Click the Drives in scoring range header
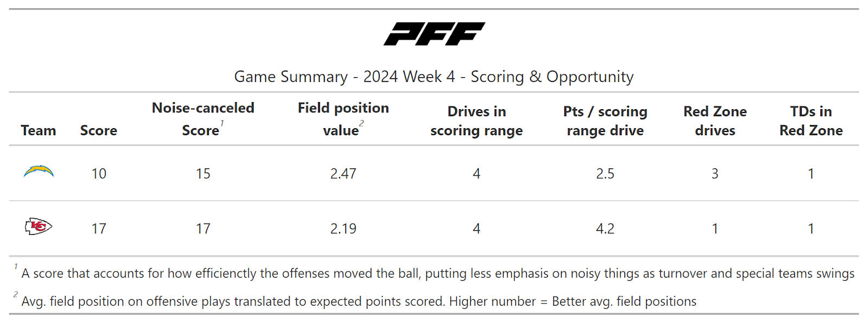The image size is (868, 322). pyautogui.click(x=476, y=121)
